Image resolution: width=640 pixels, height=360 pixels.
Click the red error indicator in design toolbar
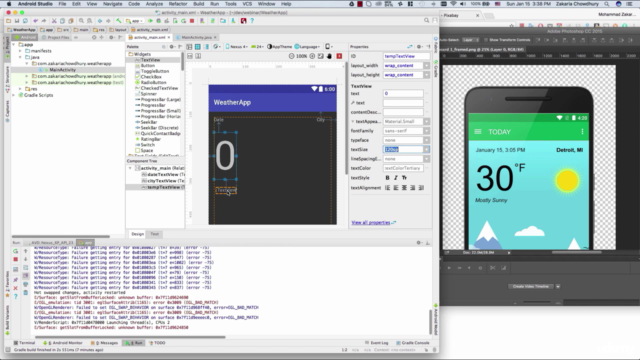(x=339, y=56)
